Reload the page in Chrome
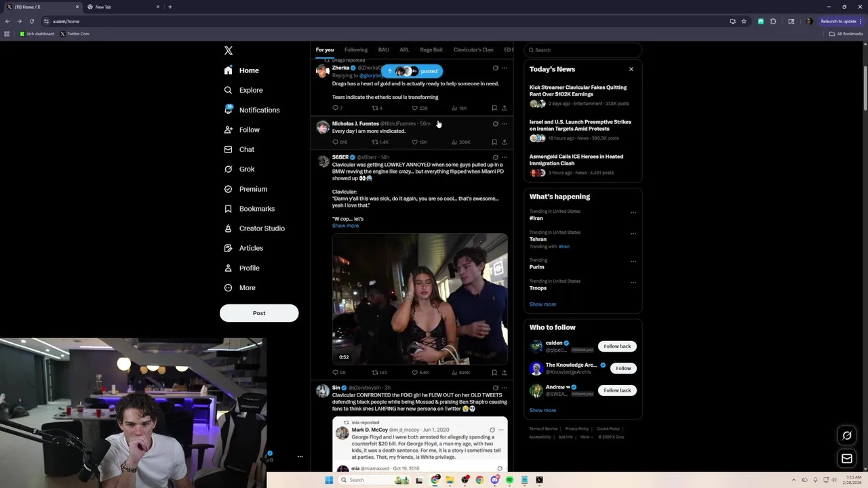The width and height of the screenshot is (868, 488). tap(31, 21)
